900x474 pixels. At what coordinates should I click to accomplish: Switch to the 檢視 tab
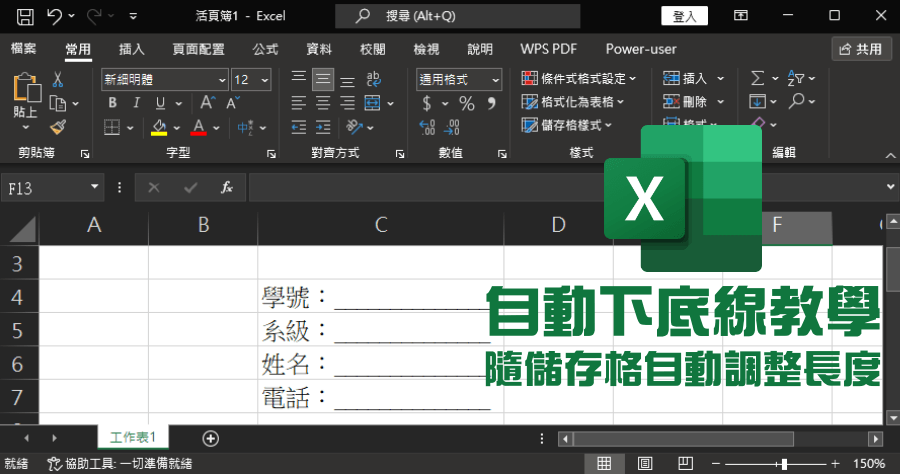point(426,49)
